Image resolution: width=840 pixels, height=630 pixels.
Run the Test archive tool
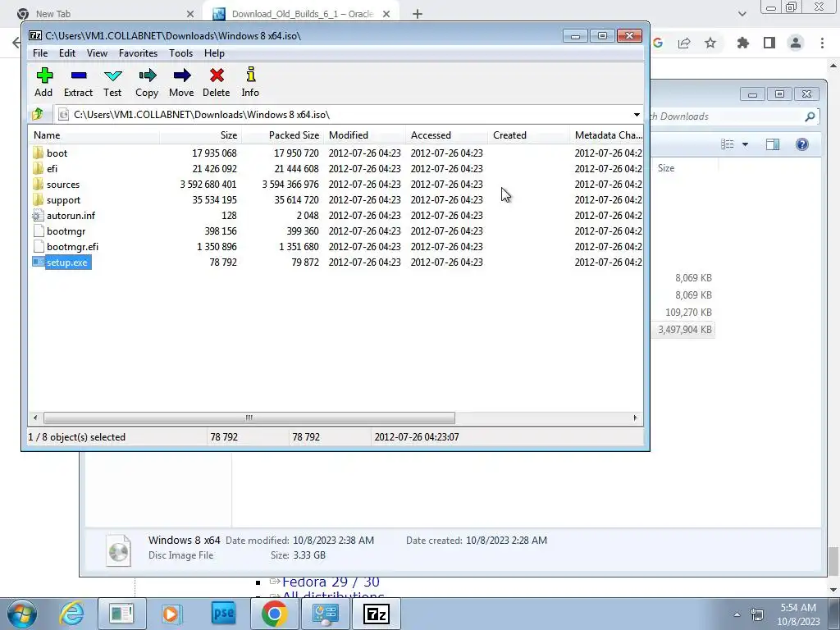112,75
